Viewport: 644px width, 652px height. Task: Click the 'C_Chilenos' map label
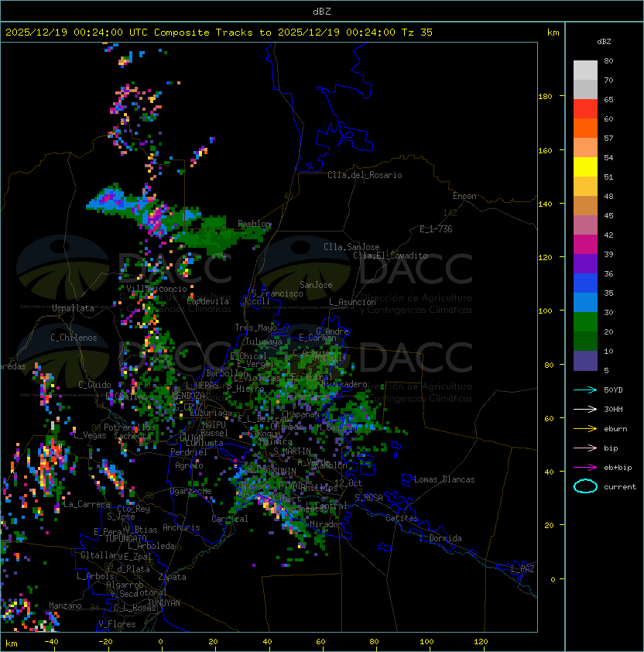pyautogui.click(x=74, y=338)
